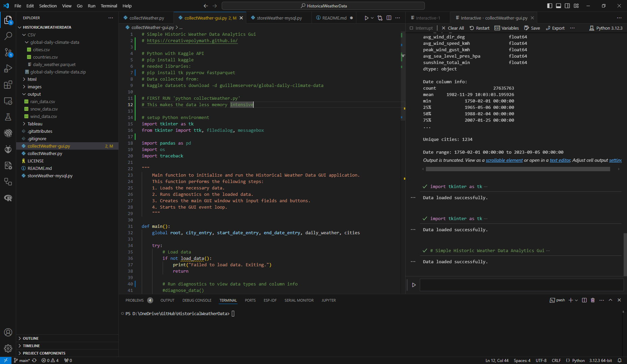This screenshot has height=364, width=627.
Task: Open the new terminal launch profile dropdown
Action: tap(576, 300)
